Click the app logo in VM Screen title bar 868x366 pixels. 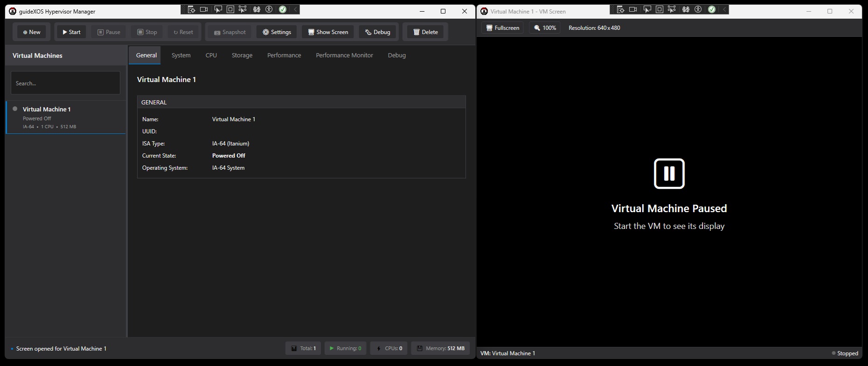(484, 11)
